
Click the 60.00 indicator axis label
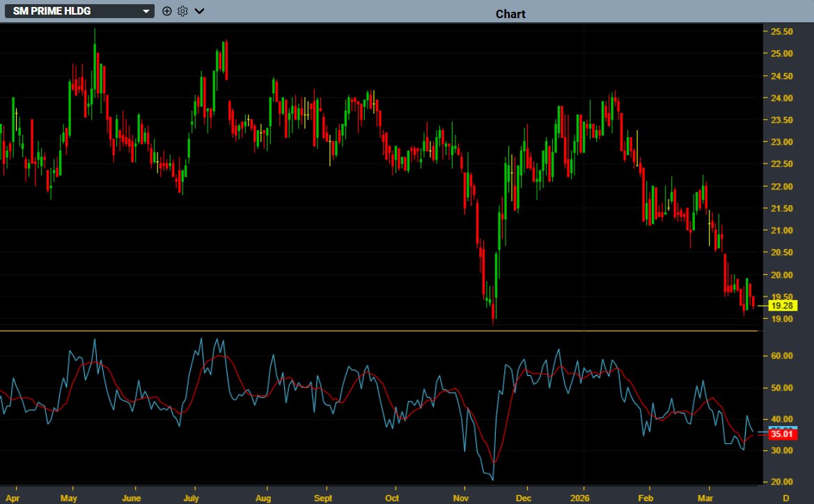pos(781,356)
